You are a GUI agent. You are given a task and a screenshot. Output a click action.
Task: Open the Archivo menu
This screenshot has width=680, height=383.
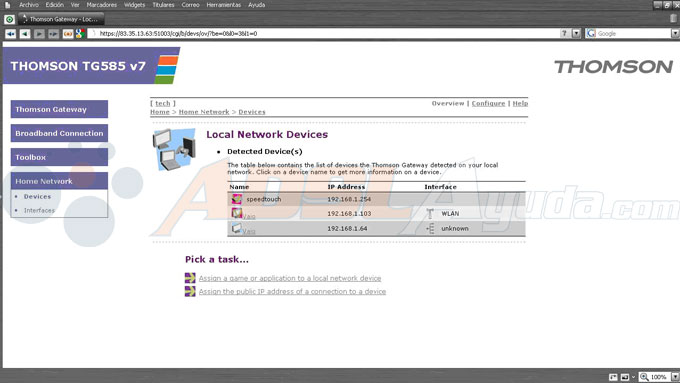[29, 5]
